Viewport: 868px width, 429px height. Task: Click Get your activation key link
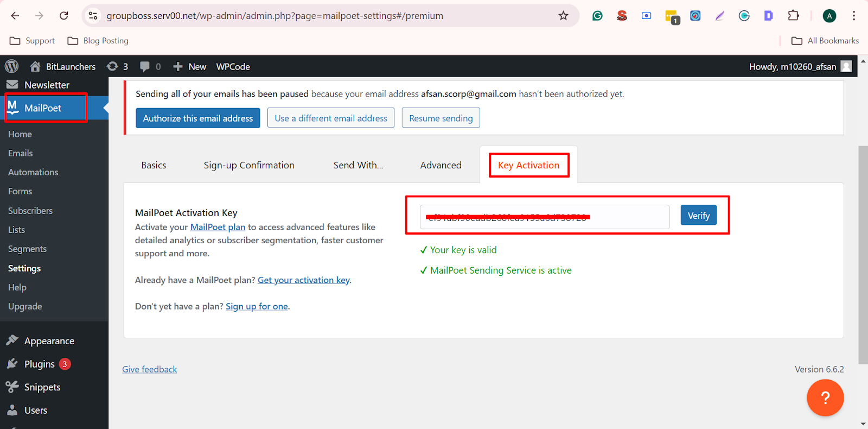point(304,280)
